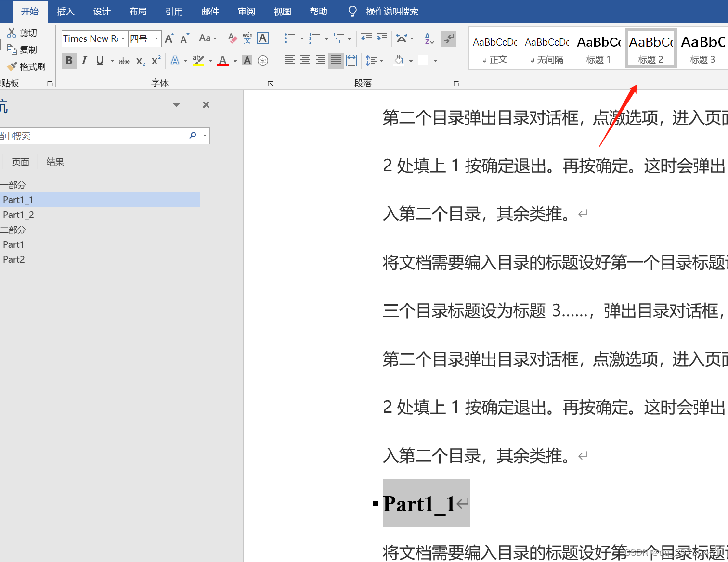
Task: Click the numbered list icon
Action: (x=314, y=38)
